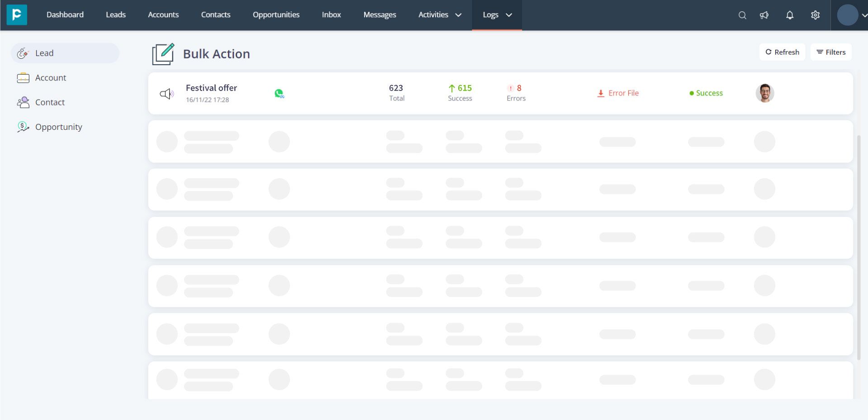
Task: Click the Lead sidebar icon
Action: click(x=23, y=53)
